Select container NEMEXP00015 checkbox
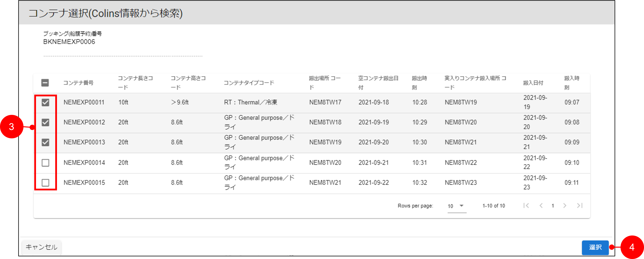The image size is (644, 259). click(45, 183)
